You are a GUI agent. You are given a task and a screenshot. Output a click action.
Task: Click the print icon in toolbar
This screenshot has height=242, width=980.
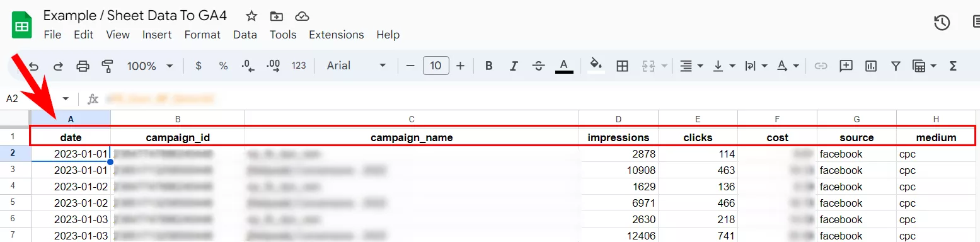[83, 66]
